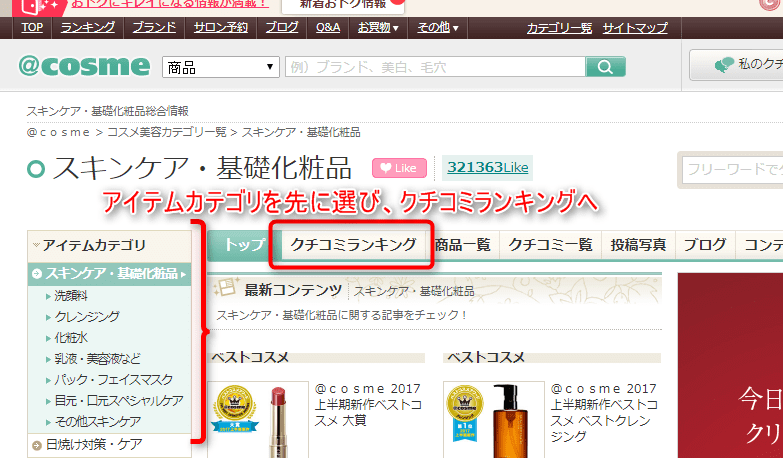Viewport: 783px width, 458px height.
Task: Open the 商品 search category dropdown
Action: pos(220,67)
